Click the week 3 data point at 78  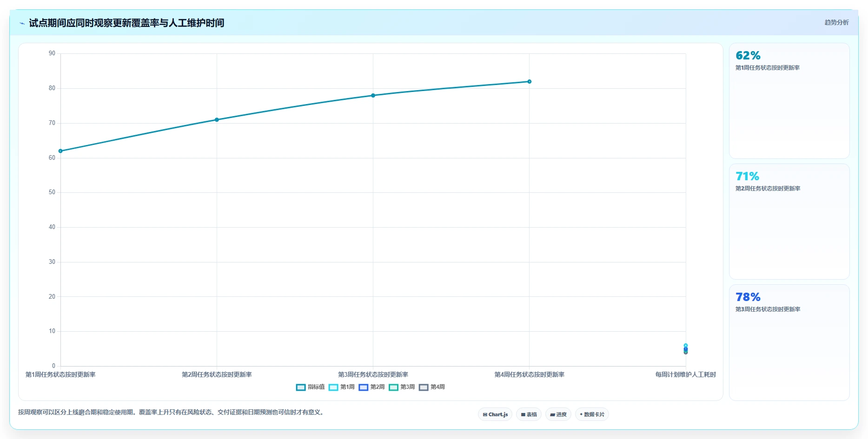tap(373, 96)
